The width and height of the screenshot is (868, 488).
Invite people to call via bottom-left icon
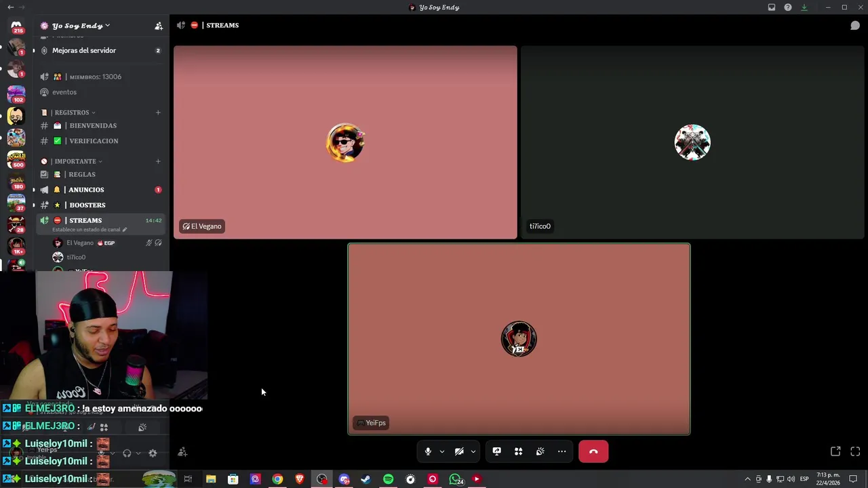click(x=182, y=452)
